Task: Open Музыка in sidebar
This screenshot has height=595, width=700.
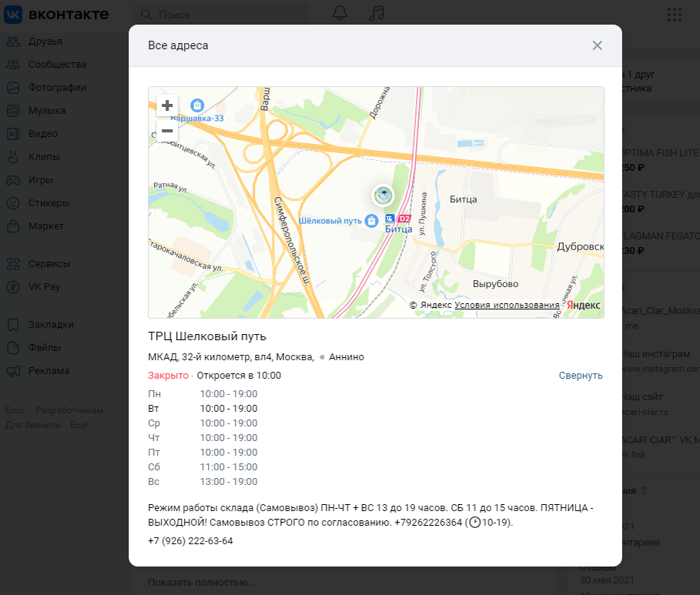Action: click(47, 111)
